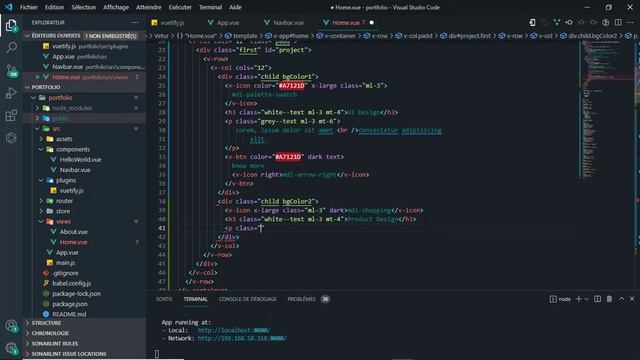Select Navbar.vue in open editors list
The image size is (640, 360).
tap(67, 67)
